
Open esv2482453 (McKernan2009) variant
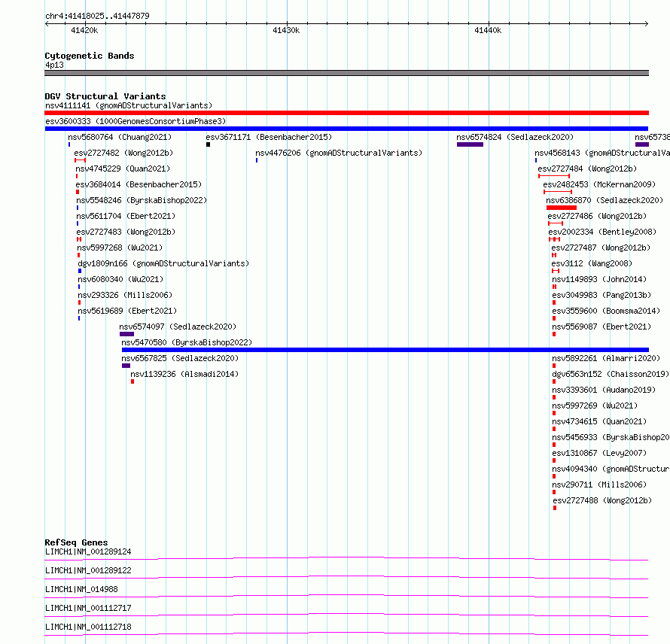click(x=599, y=184)
